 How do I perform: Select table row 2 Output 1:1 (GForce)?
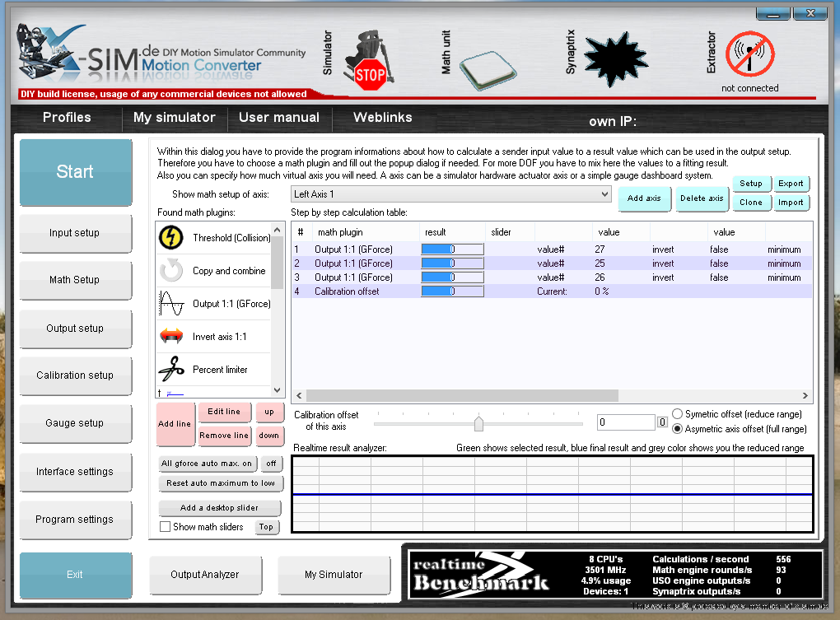tap(552, 263)
